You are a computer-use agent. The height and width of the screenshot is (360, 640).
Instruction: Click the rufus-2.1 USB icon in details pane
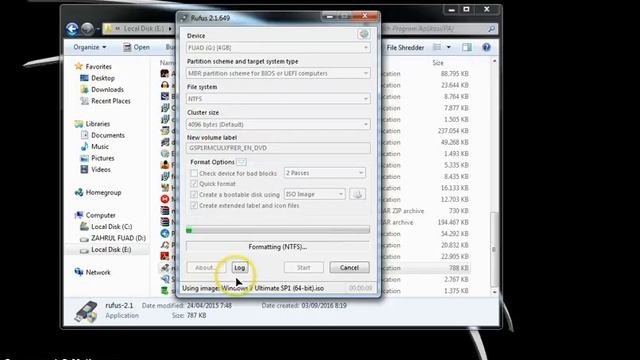coord(86,311)
